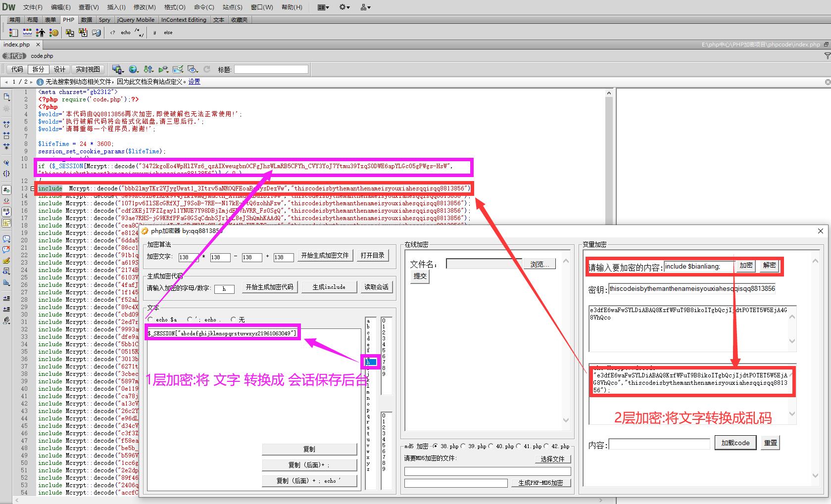The image size is (831, 504).
Task: Choose the 无 radio option
Action: pyautogui.click(x=234, y=320)
